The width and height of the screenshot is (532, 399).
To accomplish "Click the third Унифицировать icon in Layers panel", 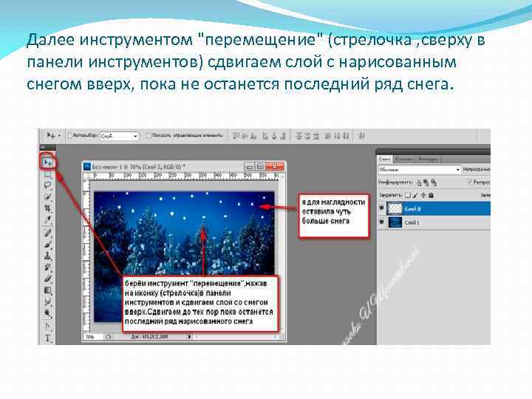I will [x=434, y=183].
